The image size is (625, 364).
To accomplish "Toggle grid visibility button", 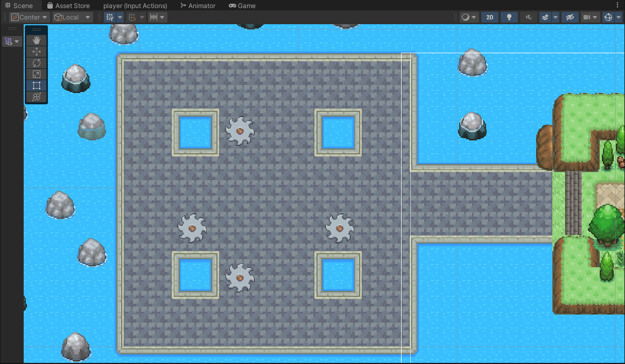I will pyautogui.click(x=110, y=17).
